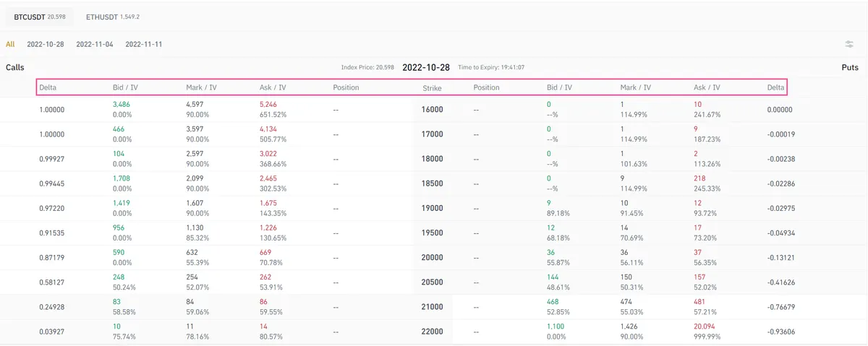Click put ask price 93.72% row value 12
868x346 pixels.
click(698, 203)
